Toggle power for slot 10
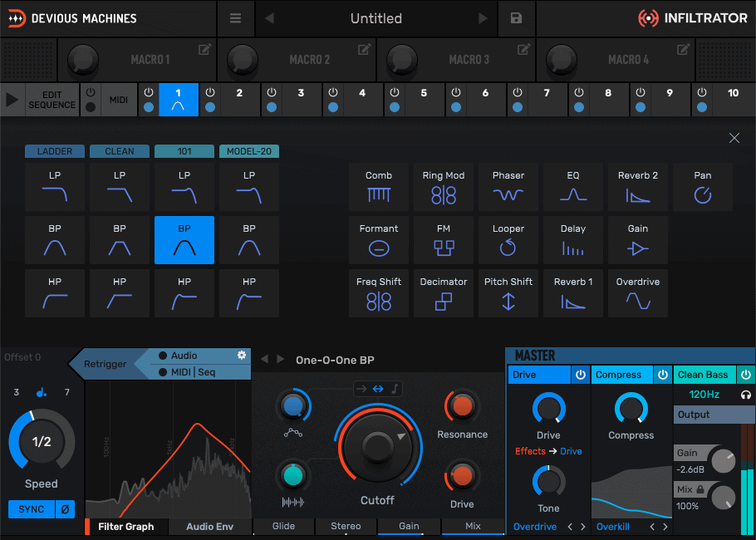Screen dimensions: 756x540 (x=702, y=91)
